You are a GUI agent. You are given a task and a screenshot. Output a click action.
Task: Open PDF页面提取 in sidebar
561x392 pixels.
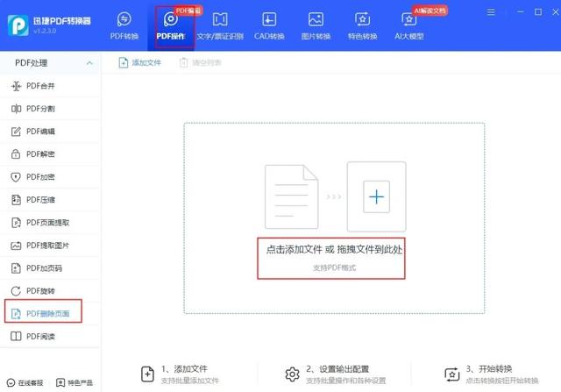(50, 223)
